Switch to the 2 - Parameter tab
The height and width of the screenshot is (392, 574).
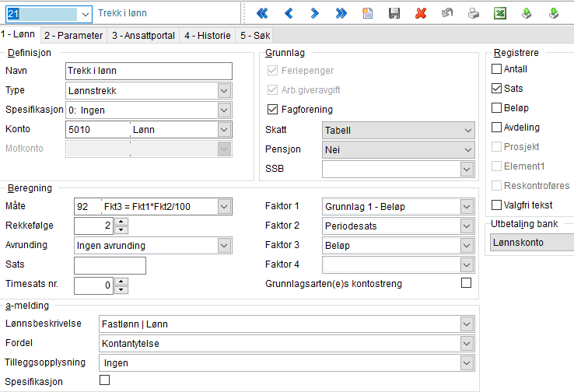73,36
